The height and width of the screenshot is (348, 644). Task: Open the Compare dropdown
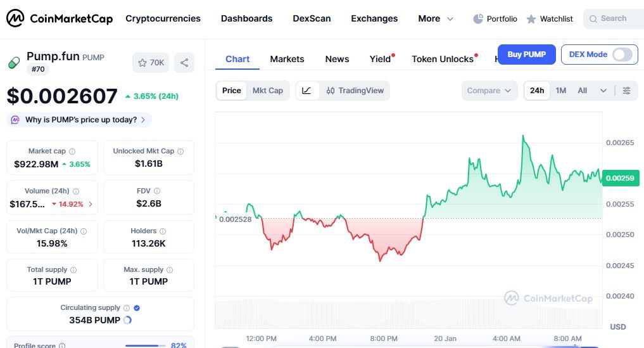[489, 91]
